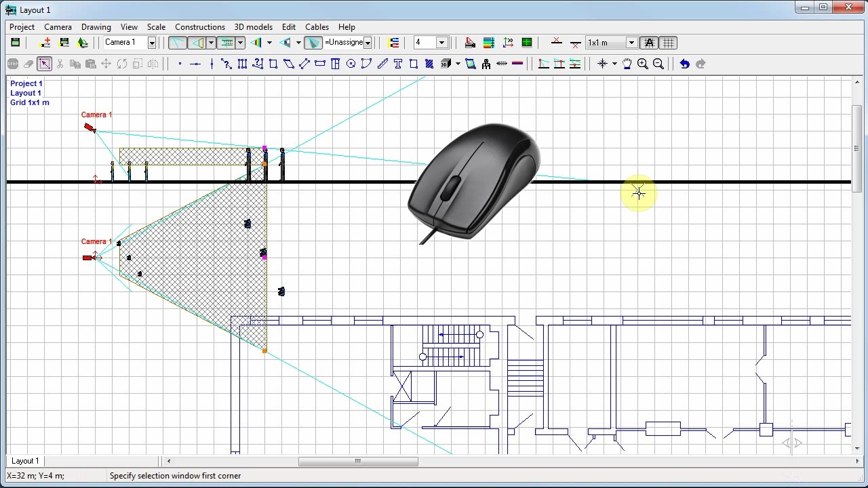The image size is (868, 488).
Task: Toggle the green hatched zones display button
Action: tap(226, 42)
